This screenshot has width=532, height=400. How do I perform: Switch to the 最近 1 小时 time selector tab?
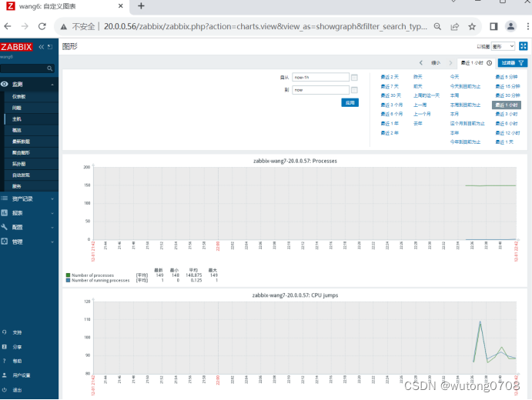[477, 63]
